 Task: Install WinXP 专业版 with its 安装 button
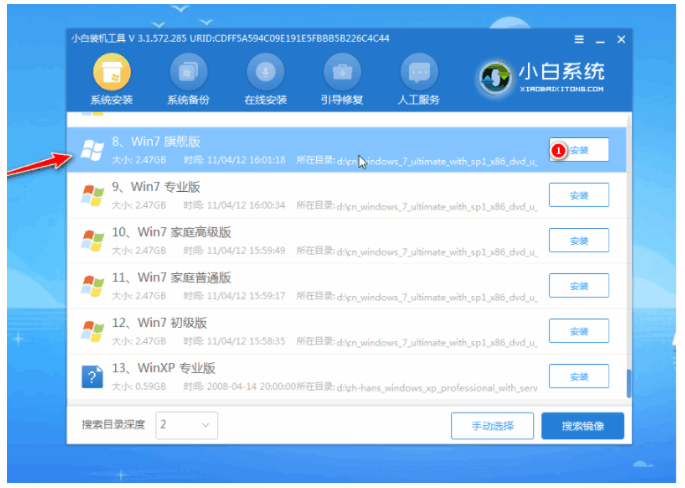[x=579, y=376]
